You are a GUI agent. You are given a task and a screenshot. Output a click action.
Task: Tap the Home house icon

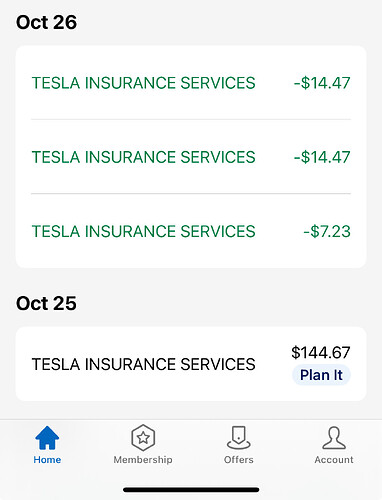coord(47,438)
